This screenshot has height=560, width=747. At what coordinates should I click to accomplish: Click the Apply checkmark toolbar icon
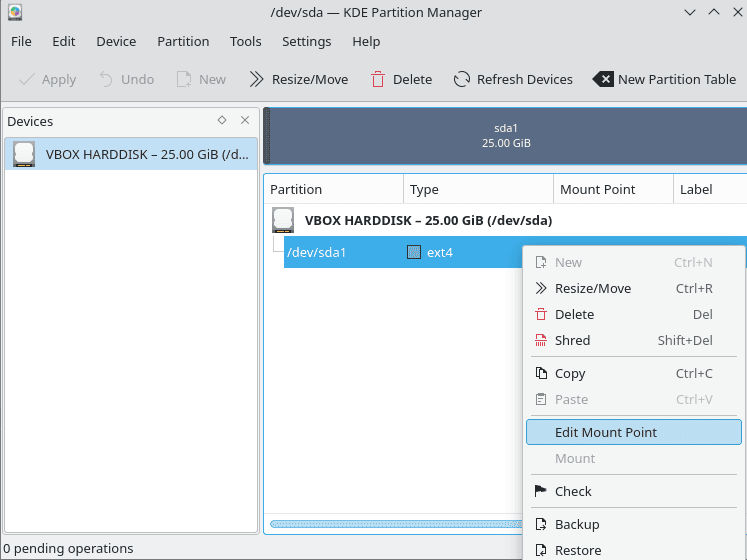(x=27, y=79)
